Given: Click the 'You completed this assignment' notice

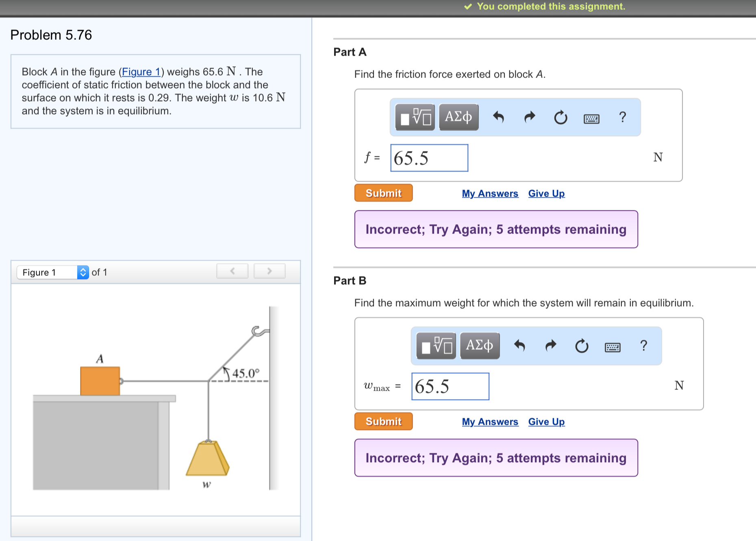Looking at the screenshot, I should (x=545, y=6).
